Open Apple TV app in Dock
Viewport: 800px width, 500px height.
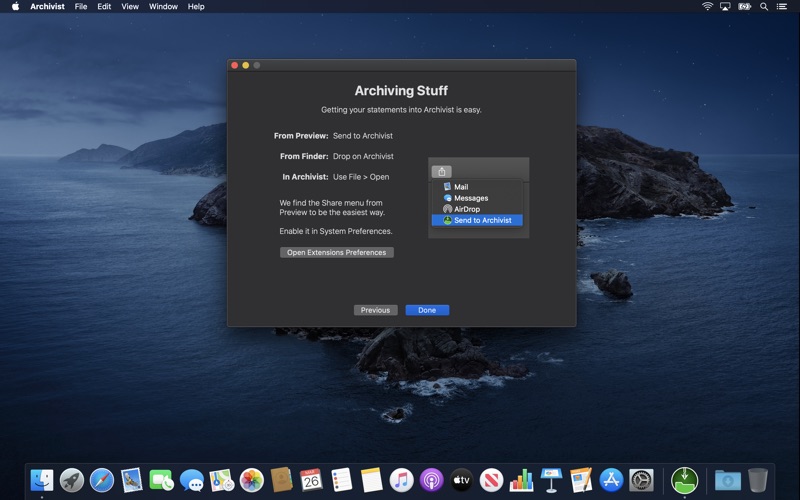coord(462,480)
